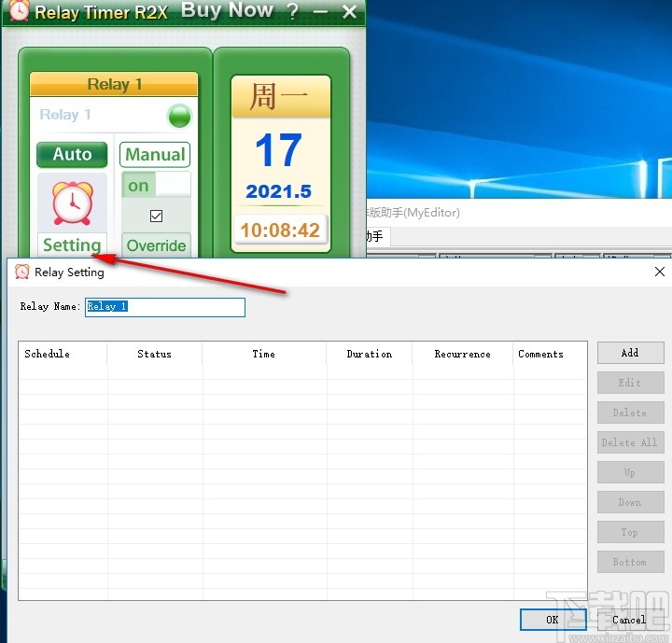This screenshot has width=672, height=643.
Task: Click the Up button
Action: point(630,472)
